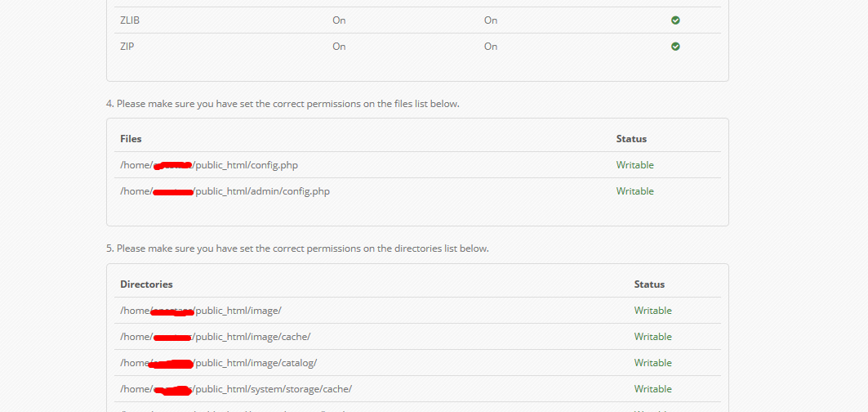Click Writable status for image/cache/ directory
Image resolution: width=868 pixels, height=412 pixels.
coord(653,337)
